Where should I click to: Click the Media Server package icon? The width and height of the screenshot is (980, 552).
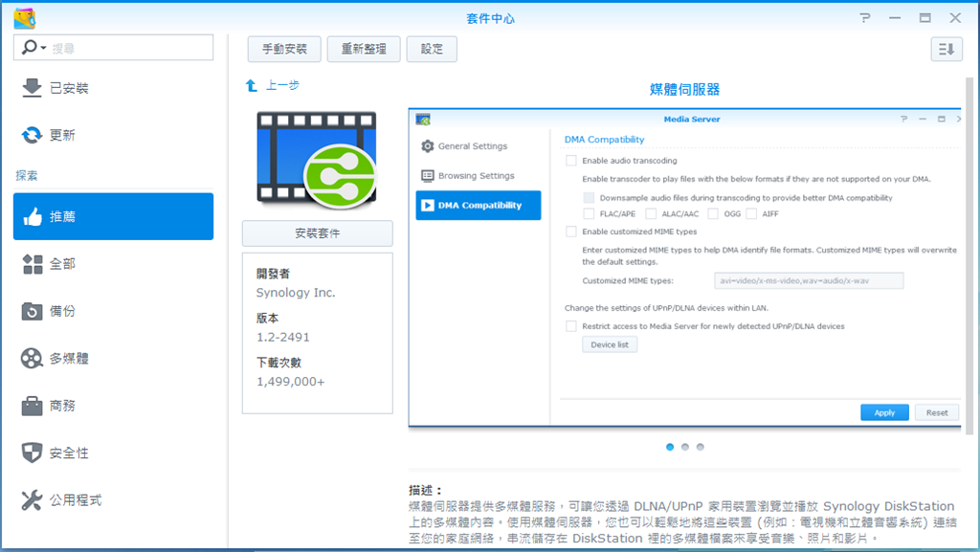click(317, 160)
